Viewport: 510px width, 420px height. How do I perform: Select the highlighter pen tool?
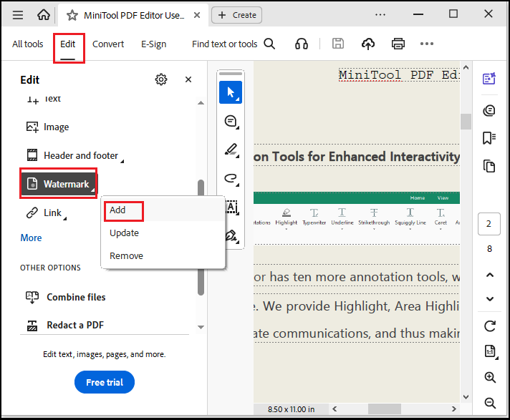click(231, 150)
